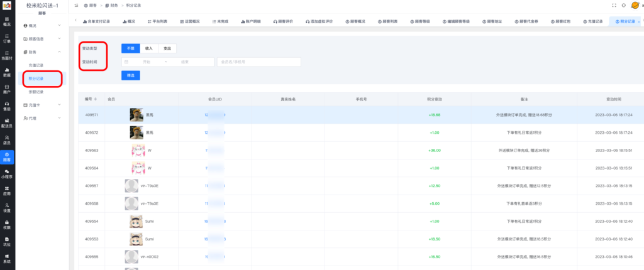Image resolution: width=644 pixels, height=270 pixels.
Task: Sort the table by 编号 column
Action: coord(96,99)
